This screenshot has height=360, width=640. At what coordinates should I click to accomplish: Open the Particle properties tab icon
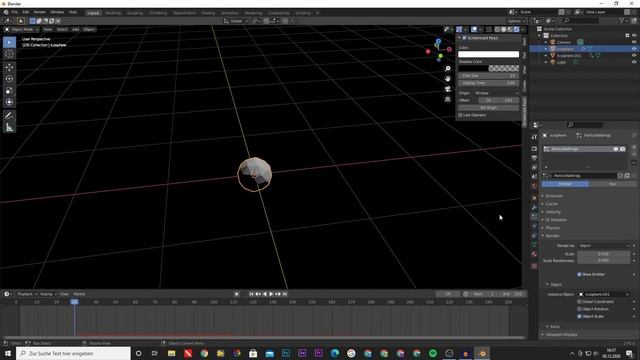(x=534, y=217)
